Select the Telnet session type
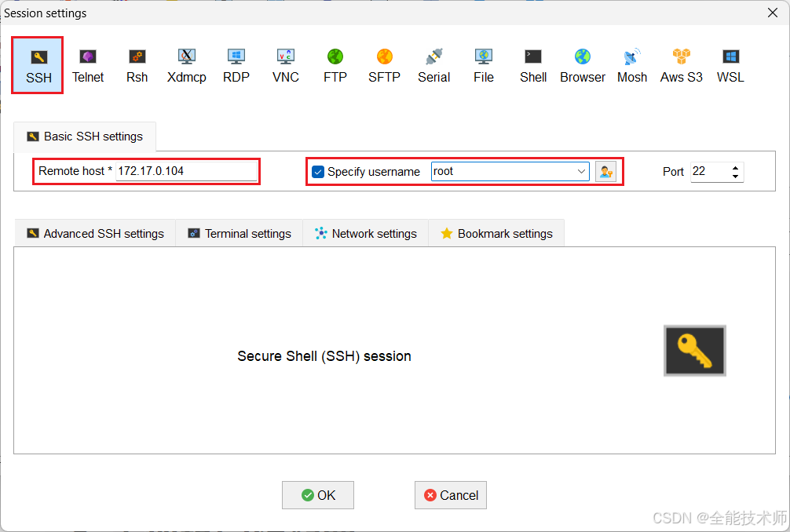The height and width of the screenshot is (532, 790). coord(88,65)
